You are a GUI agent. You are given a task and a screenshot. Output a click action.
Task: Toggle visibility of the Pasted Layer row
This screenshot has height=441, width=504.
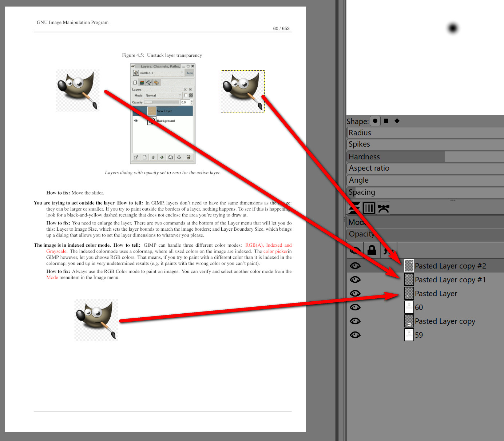pyautogui.click(x=355, y=294)
